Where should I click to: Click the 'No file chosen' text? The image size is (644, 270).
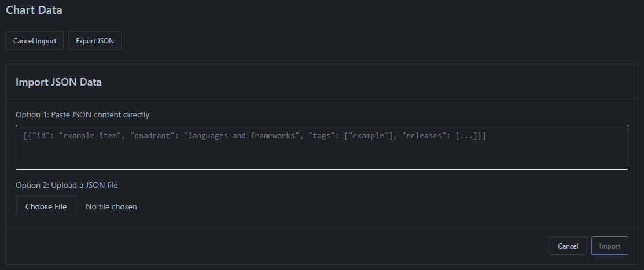(x=111, y=206)
